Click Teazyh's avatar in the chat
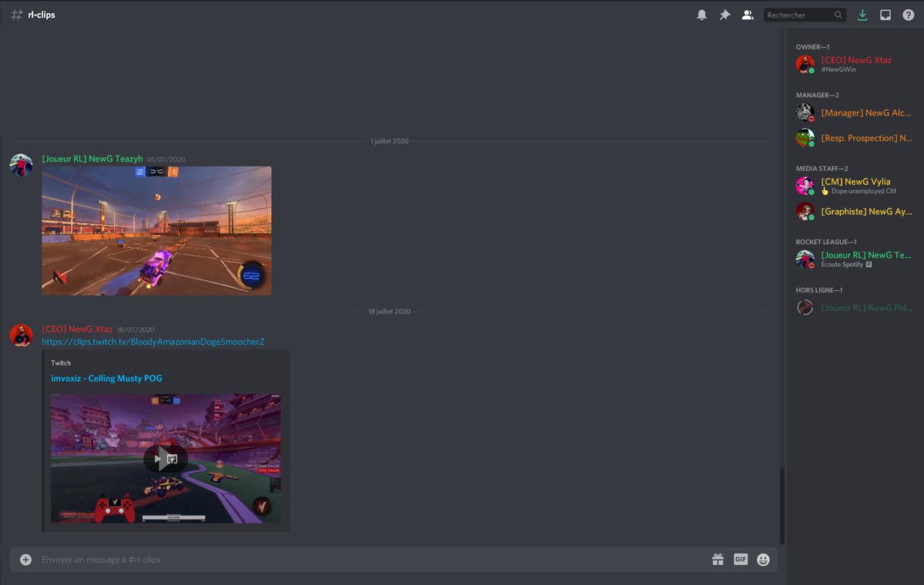The image size is (924, 585). pyautogui.click(x=21, y=165)
